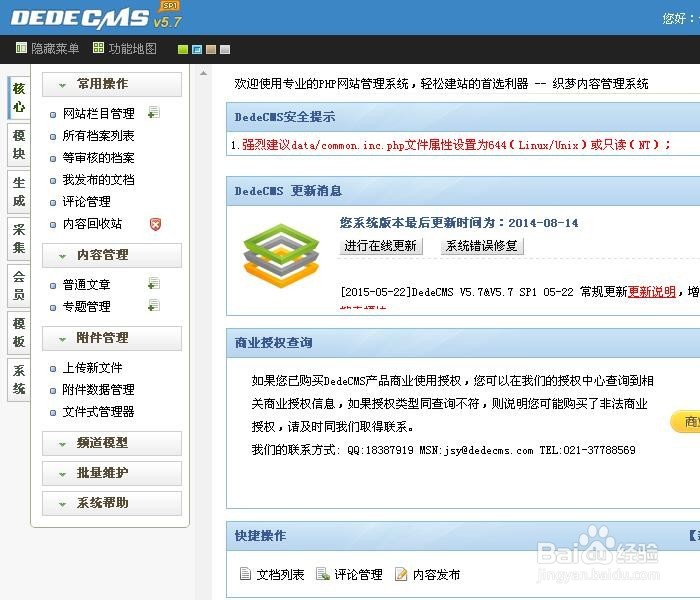This screenshot has height=600, width=700.
Task: Switch to the 核心 side tab
Action: click(19, 97)
